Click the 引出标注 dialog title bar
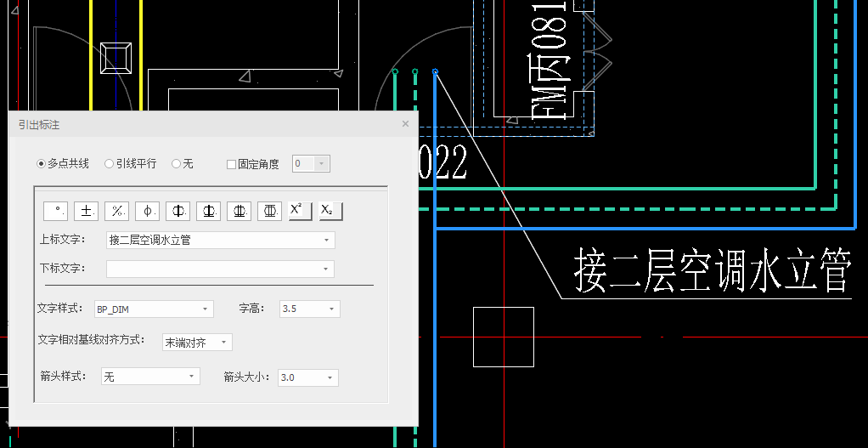The width and height of the screenshot is (868, 448). tap(213, 125)
